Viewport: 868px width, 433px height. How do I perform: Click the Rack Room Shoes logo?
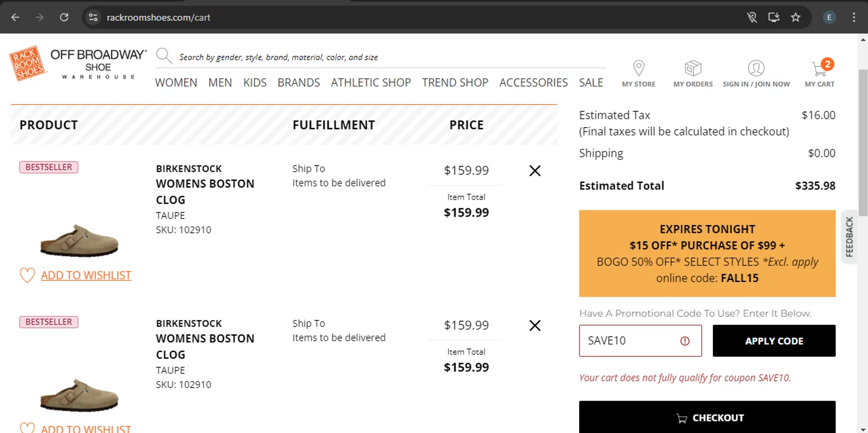[x=27, y=63]
